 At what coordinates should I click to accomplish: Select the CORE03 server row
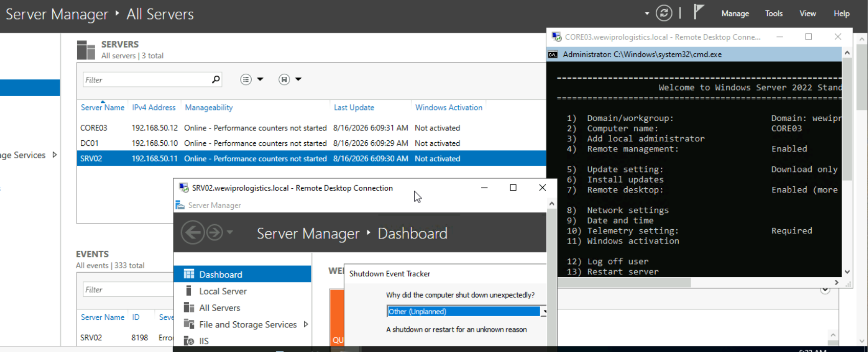tap(311, 128)
